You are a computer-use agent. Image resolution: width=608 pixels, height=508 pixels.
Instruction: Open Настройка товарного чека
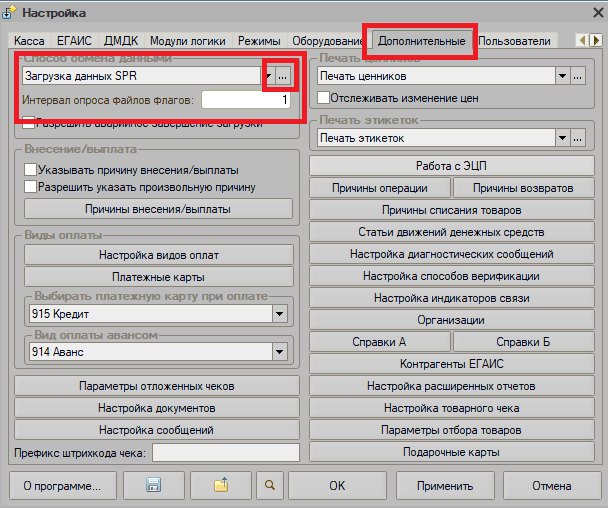point(451,408)
